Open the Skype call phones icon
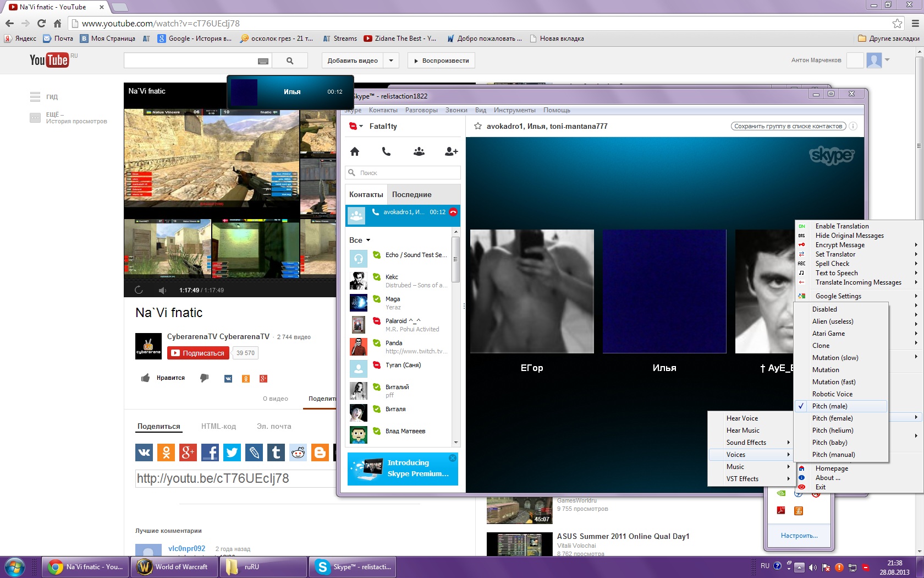This screenshot has height=578, width=924. point(386,151)
